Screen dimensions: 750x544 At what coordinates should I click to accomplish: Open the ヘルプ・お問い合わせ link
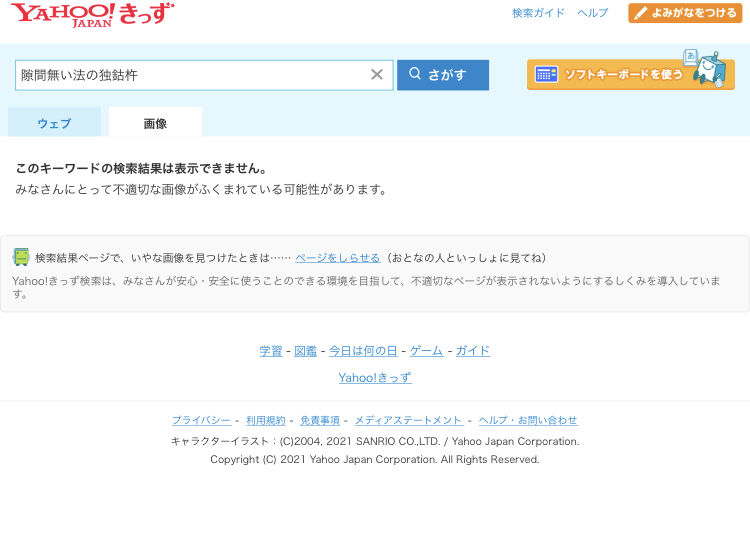(x=528, y=420)
